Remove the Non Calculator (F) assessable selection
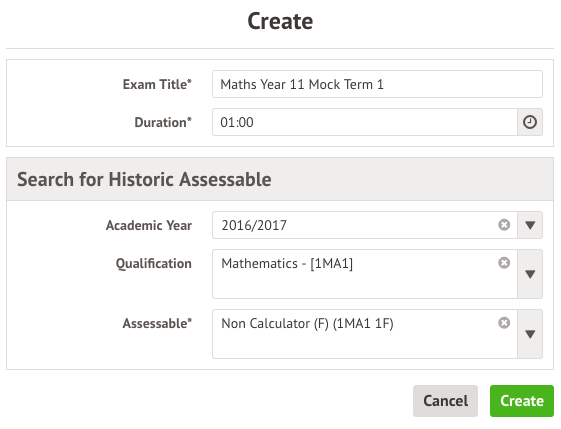The image size is (561, 429). coord(504,323)
